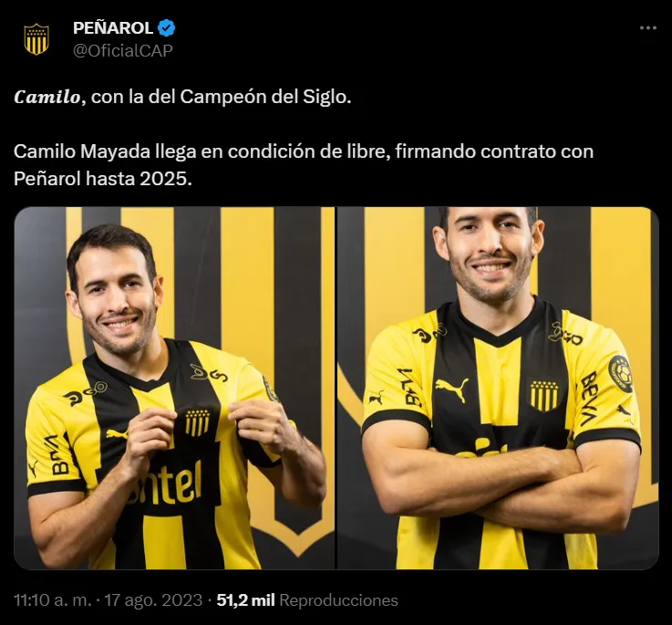Open the three-dot more options menu
672x625 pixels.
pos(647,28)
